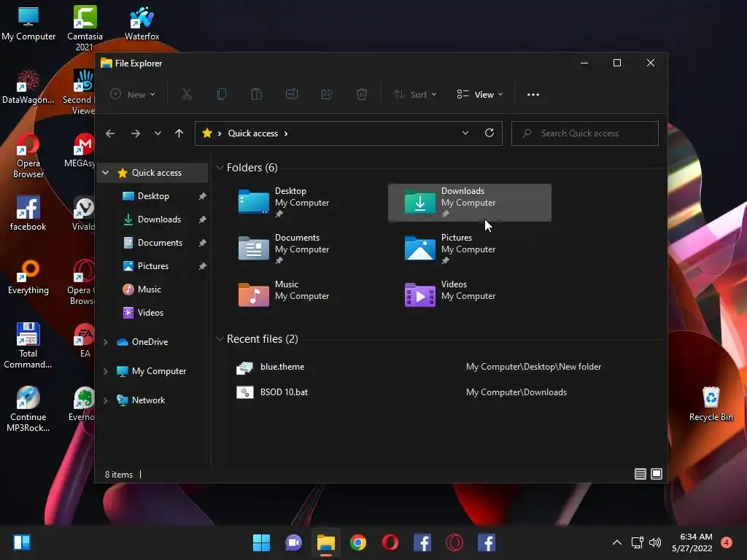This screenshot has height=560, width=747.
Task: Click the Search Quick access field
Action: tap(585, 133)
